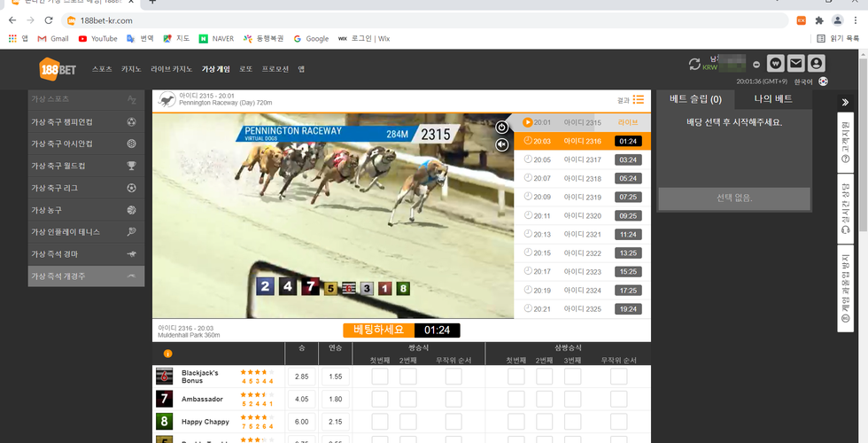Click place odds 2.15 for Happy Chappy
868x443 pixels.
(x=336, y=422)
